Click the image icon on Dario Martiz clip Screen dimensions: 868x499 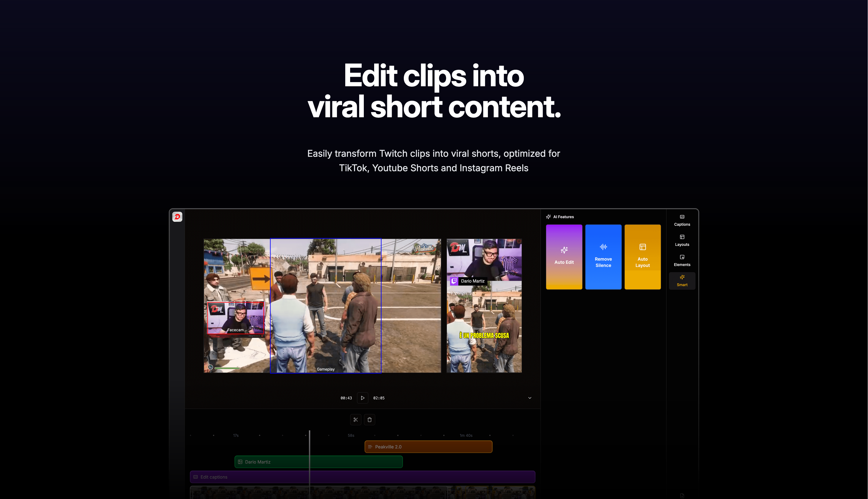click(240, 462)
